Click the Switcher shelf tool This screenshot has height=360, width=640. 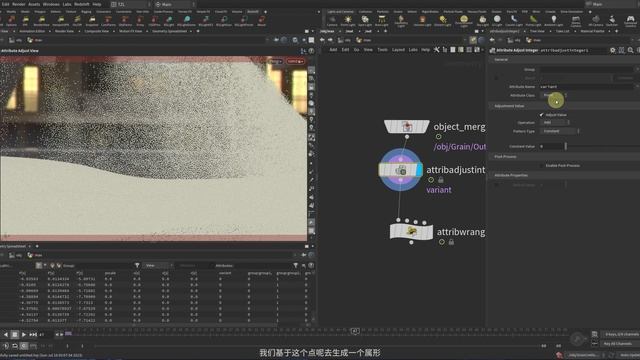click(612, 21)
